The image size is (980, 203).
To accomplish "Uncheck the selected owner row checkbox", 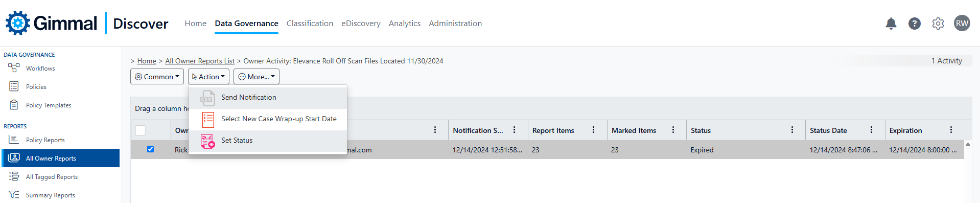I will tap(150, 149).
